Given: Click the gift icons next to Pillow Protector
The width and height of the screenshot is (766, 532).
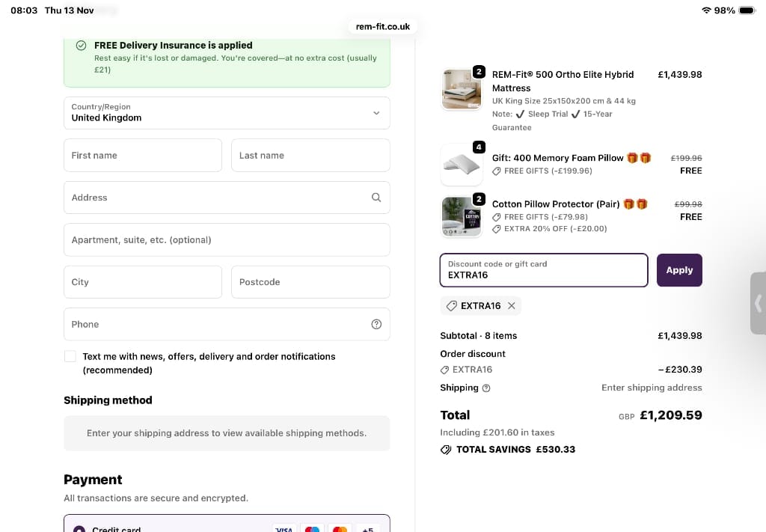Looking at the screenshot, I should (x=636, y=204).
